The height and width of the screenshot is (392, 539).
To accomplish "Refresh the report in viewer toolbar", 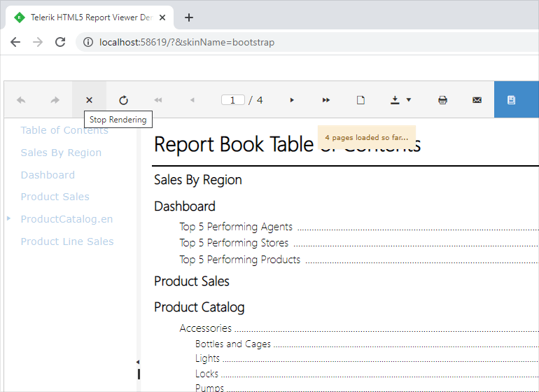I will [123, 100].
